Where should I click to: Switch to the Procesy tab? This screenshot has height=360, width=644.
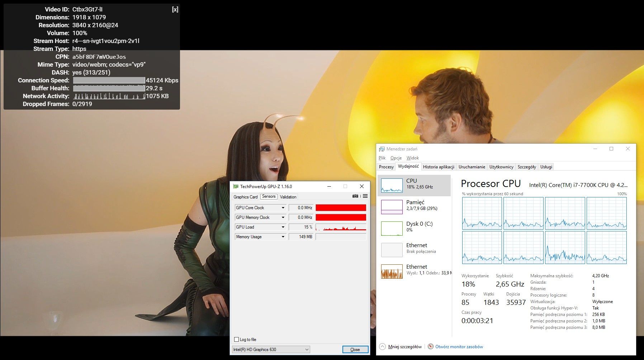386,167
